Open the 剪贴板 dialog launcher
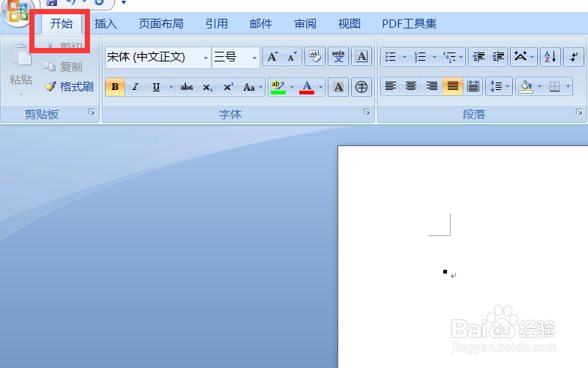The width and height of the screenshot is (588, 368). [91, 112]
